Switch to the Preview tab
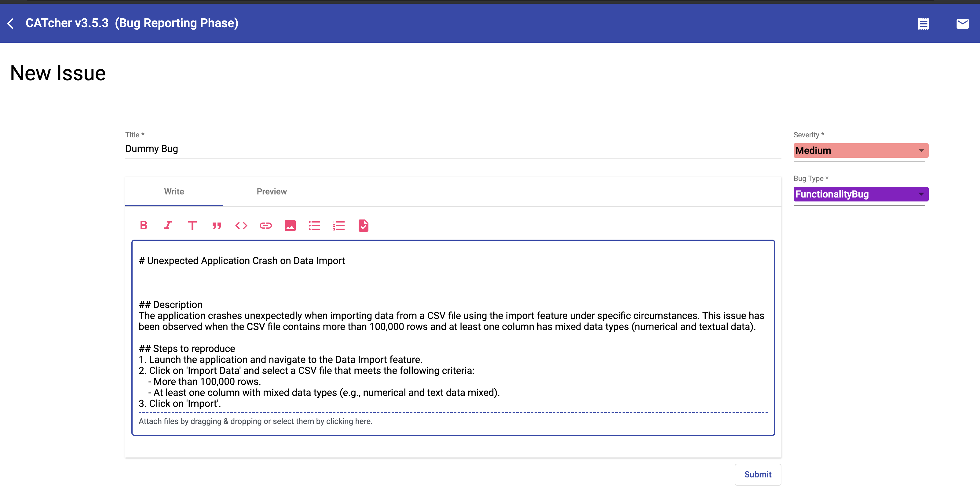The width and height of the screenshot is (980, 500). (272, 192)
